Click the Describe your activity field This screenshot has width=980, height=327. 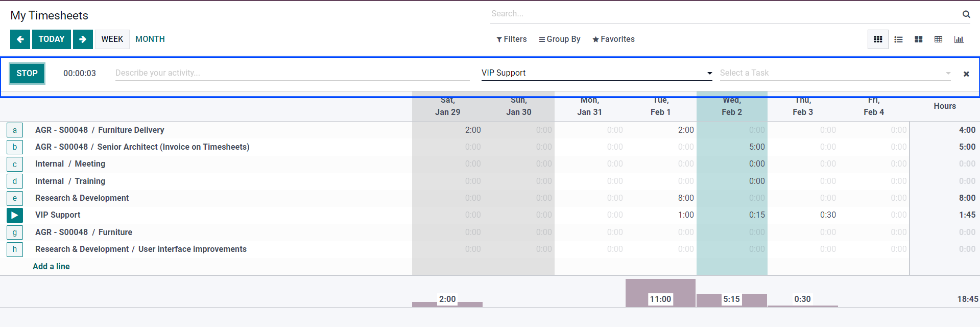291,73
